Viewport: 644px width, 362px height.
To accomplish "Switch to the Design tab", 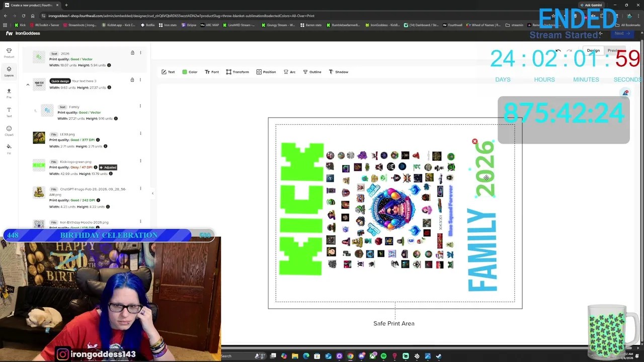I will [593, 50].
